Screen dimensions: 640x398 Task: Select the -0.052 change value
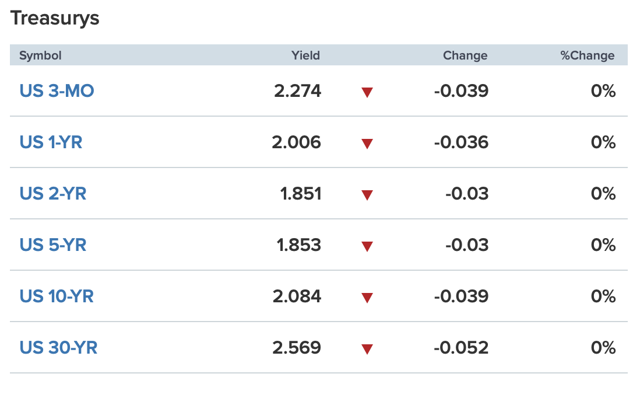click(x=461, y=348)
